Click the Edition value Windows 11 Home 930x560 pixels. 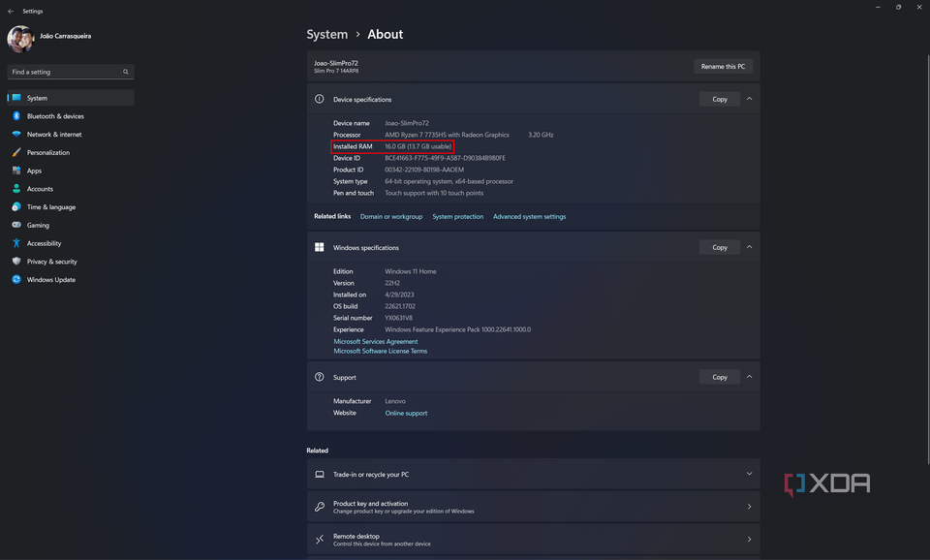tap(411, 271)
